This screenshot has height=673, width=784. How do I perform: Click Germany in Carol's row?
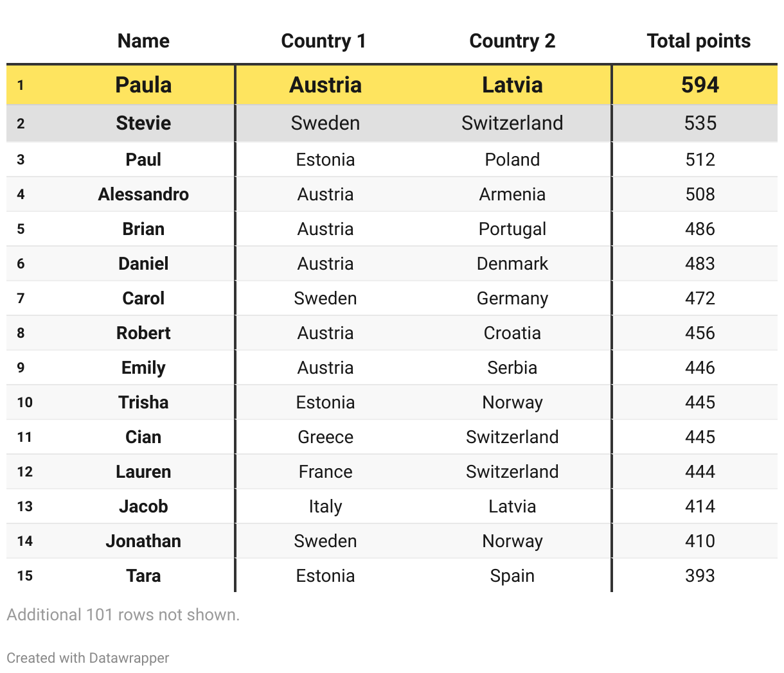(x=512, y=299)
